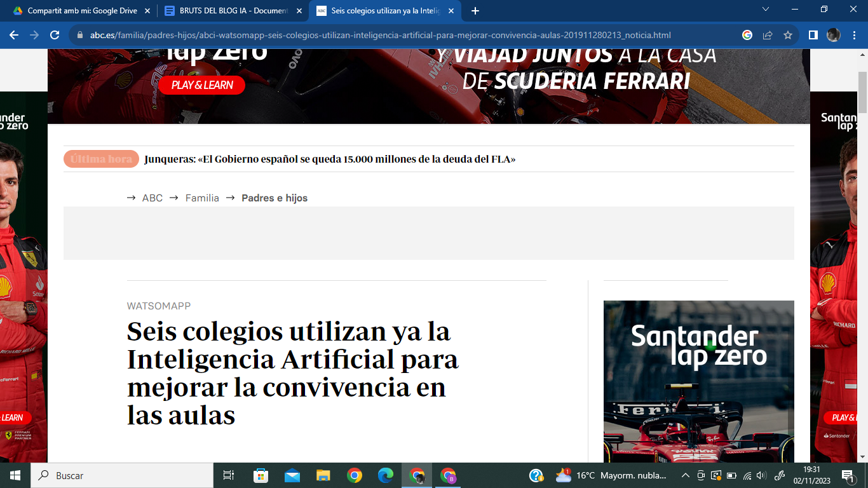The width and height of the screenshot is (868, 488).
Task: Reload the current page
Action: 55,35
